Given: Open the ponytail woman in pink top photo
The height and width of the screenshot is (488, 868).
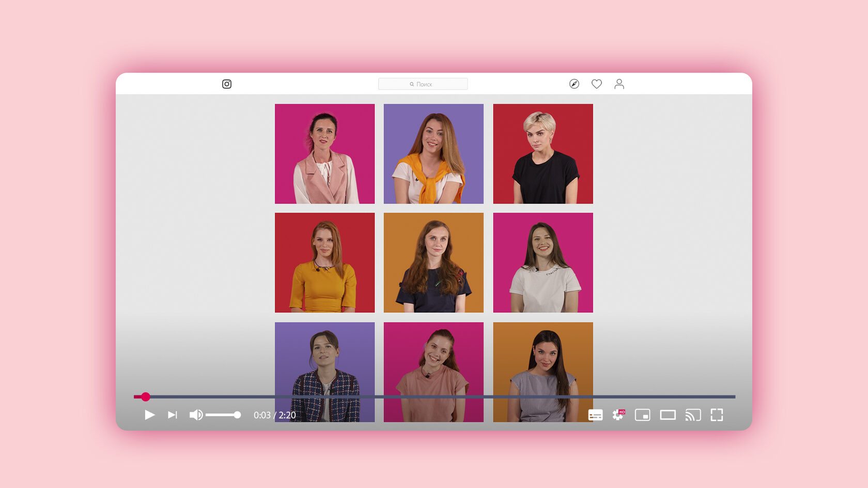Looking at the screenshot, I should click(x=433, y=372).
